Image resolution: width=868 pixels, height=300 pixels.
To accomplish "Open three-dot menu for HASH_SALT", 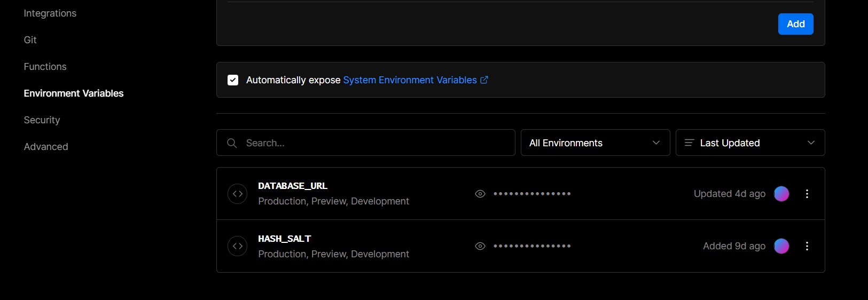I will 807,246.
